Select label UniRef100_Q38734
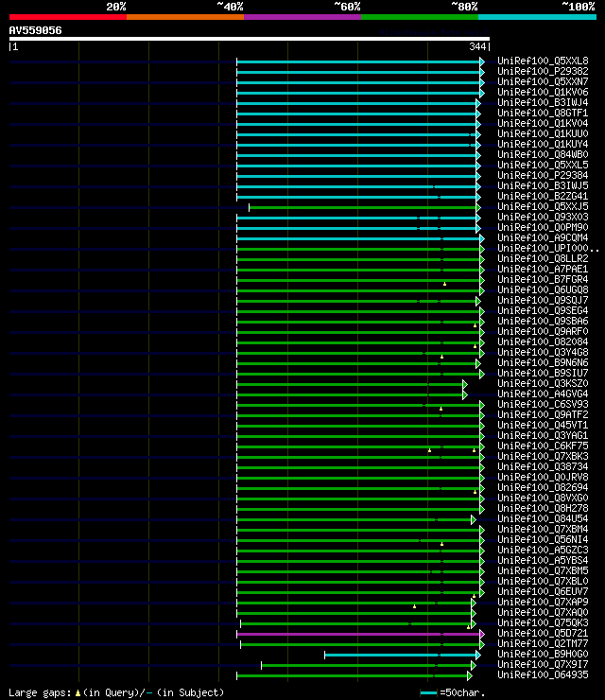The image size is (605, 700). coord(543,467)
